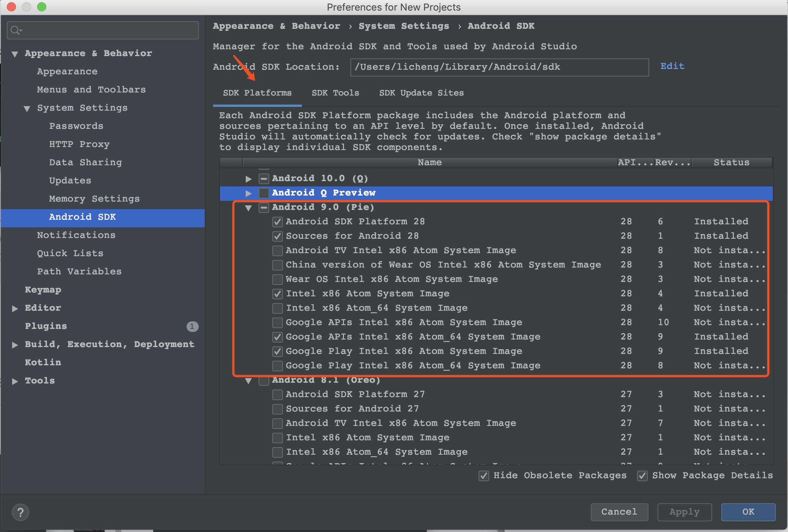Check Android TV Intel x86 Atom API 28

[x=278, y=250]
